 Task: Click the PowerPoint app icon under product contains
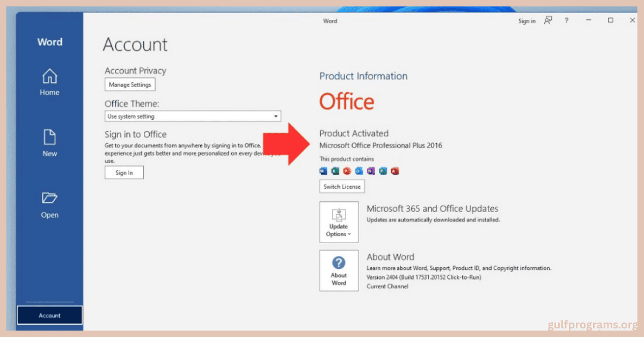pos(347,171)
